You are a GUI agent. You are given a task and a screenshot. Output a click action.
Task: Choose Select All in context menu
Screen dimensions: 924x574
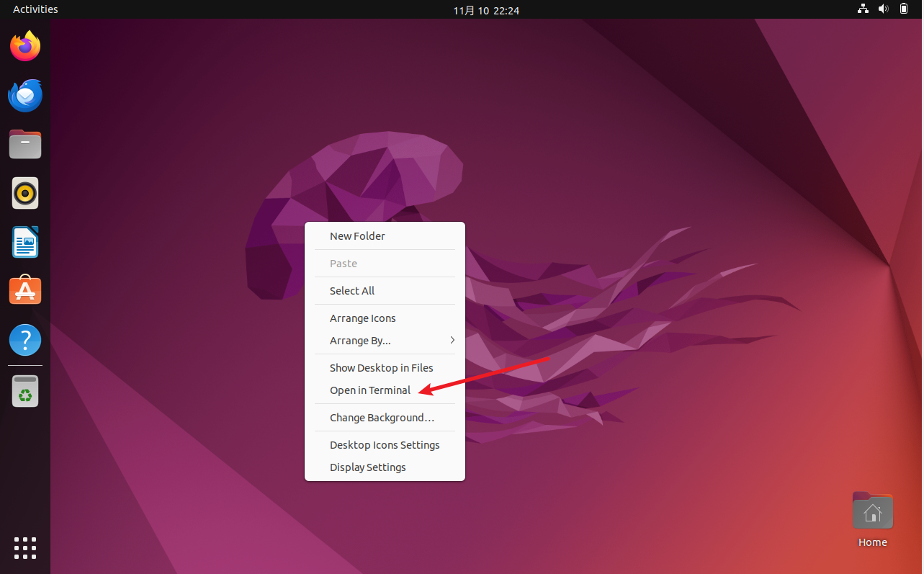(385, 291)
